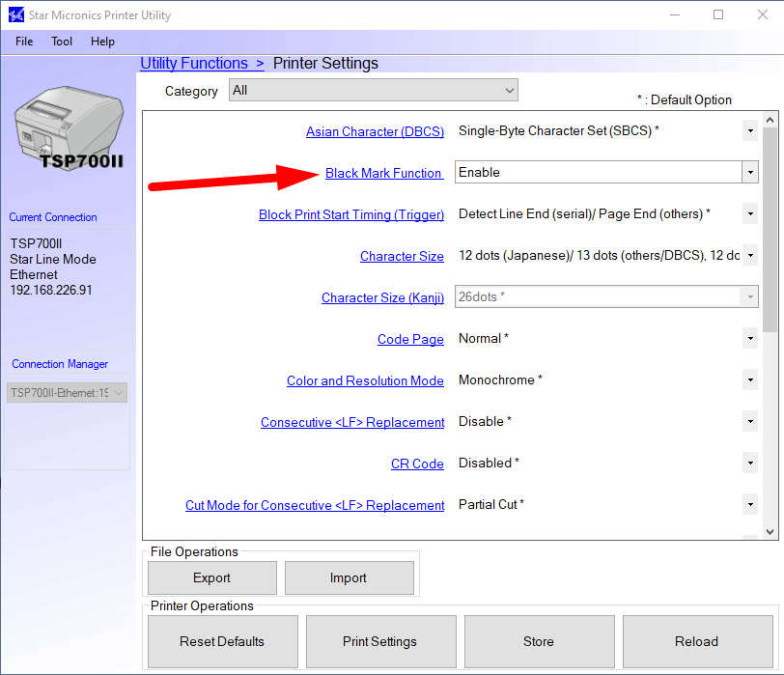Open the Color and Resolution Mode link
This screenshot has height=675, width=784.
coord(365,380)
